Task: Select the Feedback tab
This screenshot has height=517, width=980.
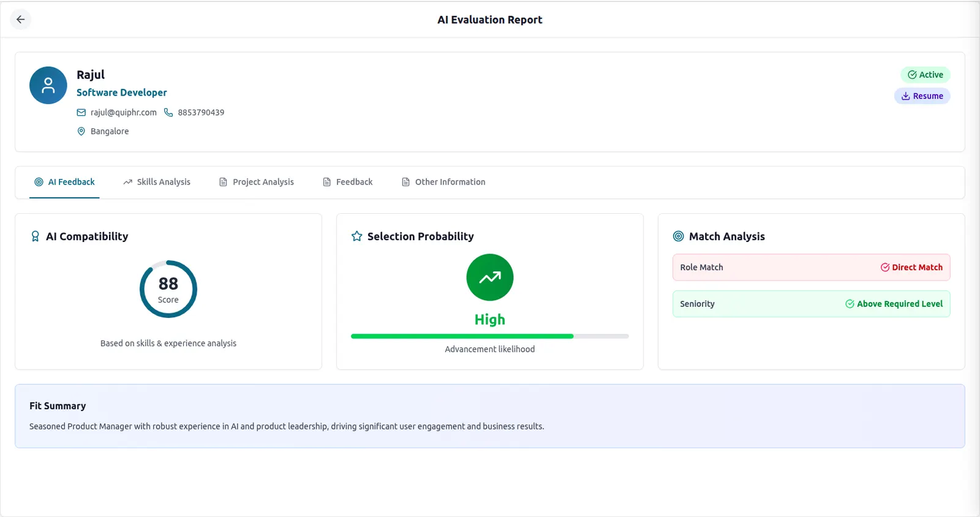Action: click(x=348, y=182)
